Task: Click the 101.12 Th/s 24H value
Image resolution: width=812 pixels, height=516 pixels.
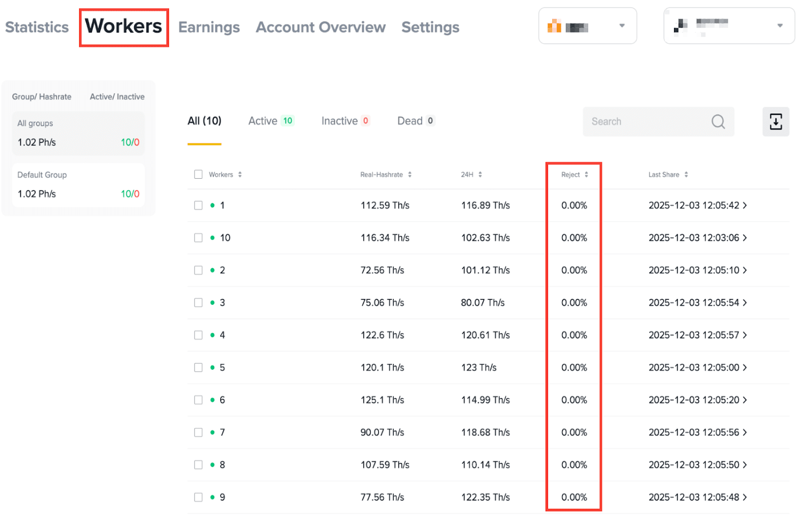Action: [486, 270]
